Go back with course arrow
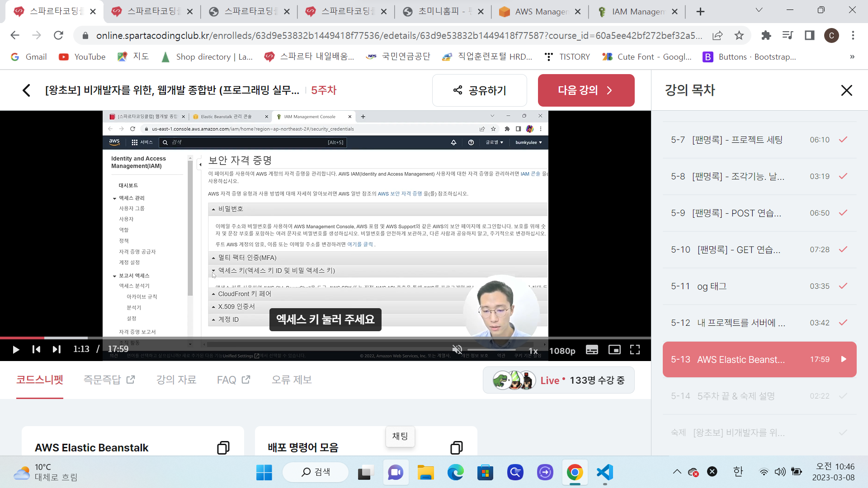The height and width of the screenshot is (488, 868). tap(26, 90)
